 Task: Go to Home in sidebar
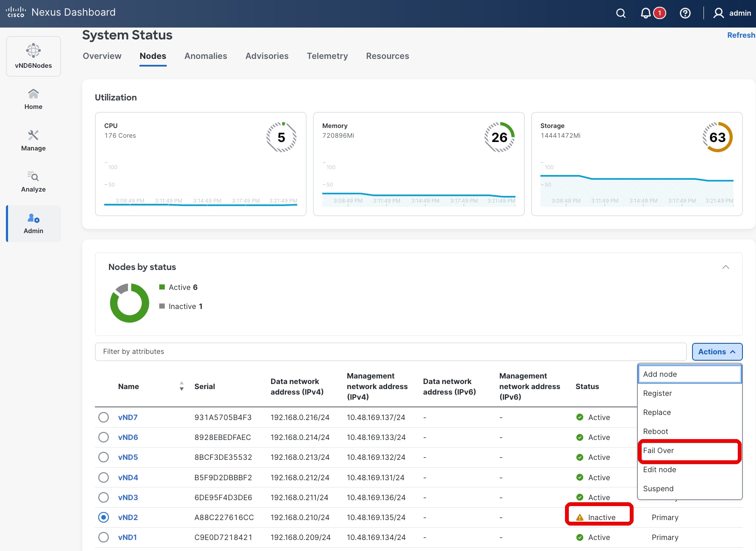(33, 99)
